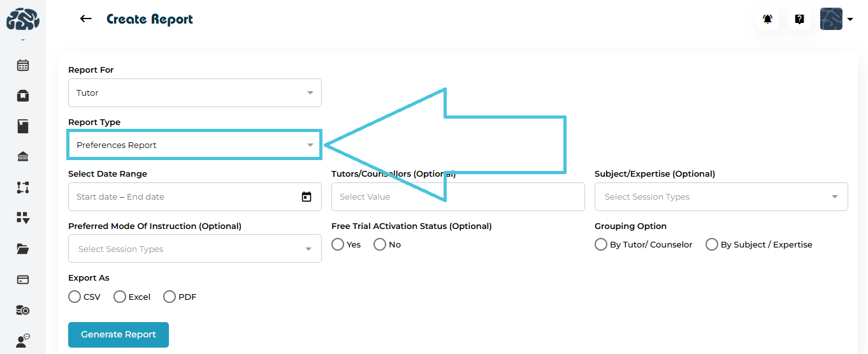
Task: Click the calendar icon in date range field
Action: click(307, 197)
